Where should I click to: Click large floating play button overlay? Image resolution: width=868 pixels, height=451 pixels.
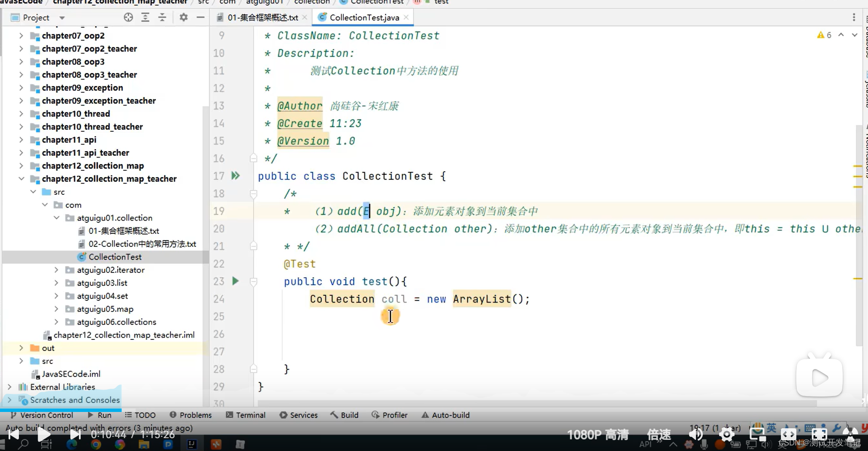click(820, 378)
